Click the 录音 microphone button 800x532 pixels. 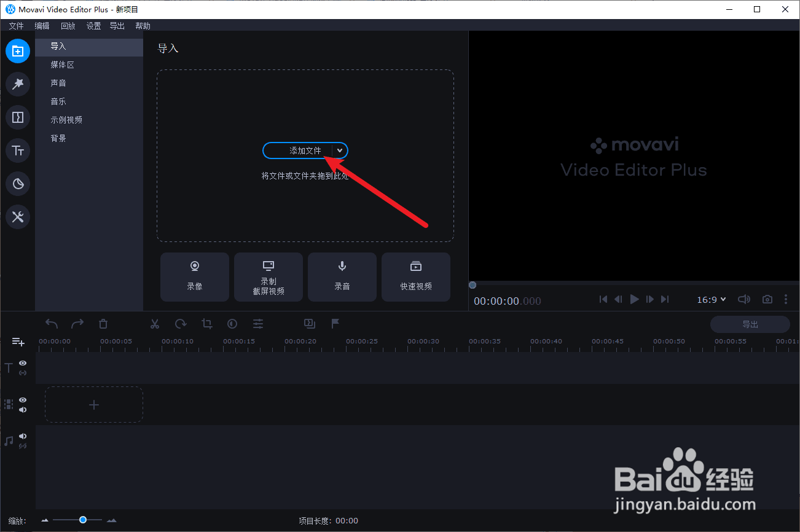(x=342, y=277)
